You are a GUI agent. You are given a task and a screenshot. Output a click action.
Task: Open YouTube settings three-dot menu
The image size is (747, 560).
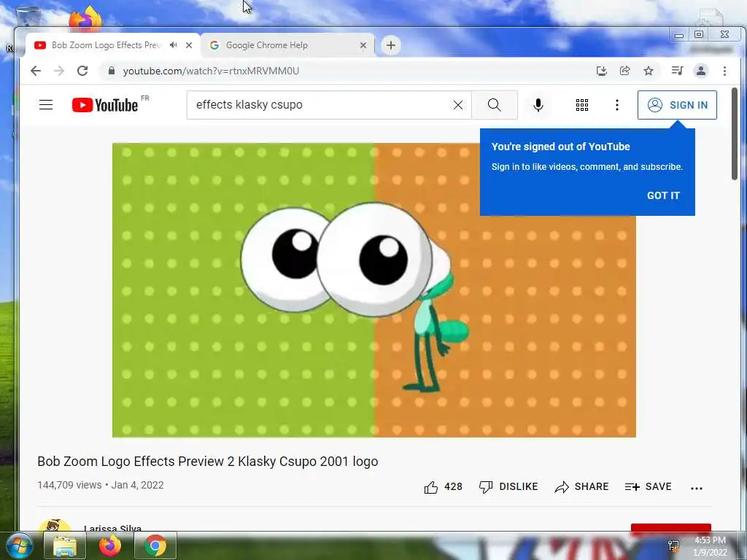point(617,105)
